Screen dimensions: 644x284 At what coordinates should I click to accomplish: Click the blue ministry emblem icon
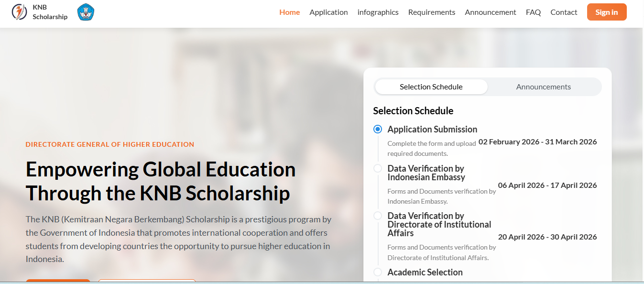click(86, 12)
